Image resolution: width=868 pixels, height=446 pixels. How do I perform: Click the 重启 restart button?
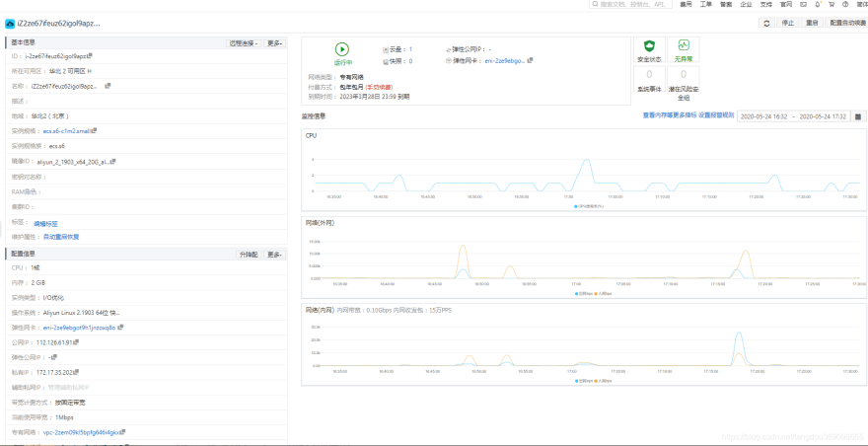(x=812, y=23)
